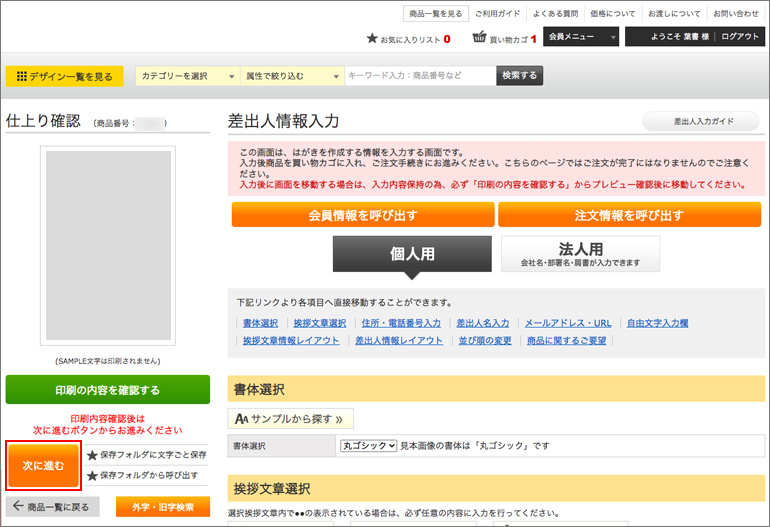Click star icon for 保存フォルダから呼び出す

pos(93,475)
